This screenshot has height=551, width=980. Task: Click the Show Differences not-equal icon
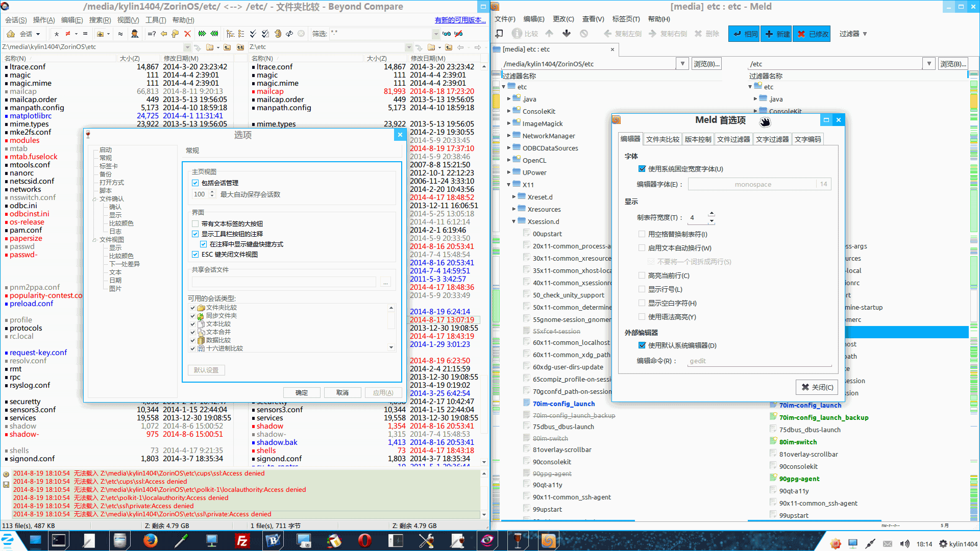coord(67,34)
